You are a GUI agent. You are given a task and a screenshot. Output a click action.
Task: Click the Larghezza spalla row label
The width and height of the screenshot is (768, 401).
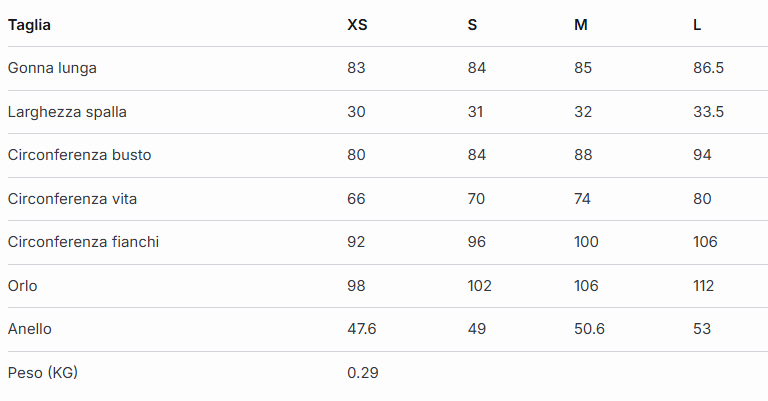[67, 112]
